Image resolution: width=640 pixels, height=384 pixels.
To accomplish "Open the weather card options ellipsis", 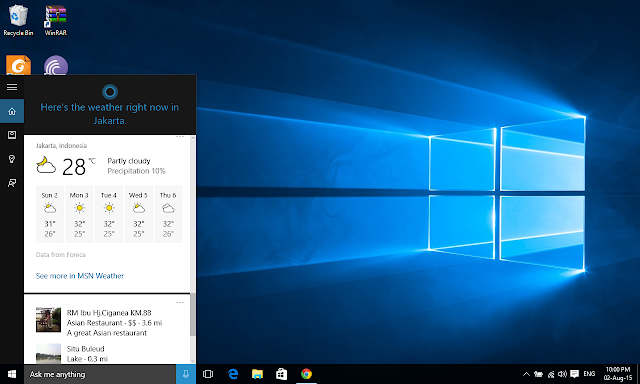I will pyautogui.click(x=180, y=137).
